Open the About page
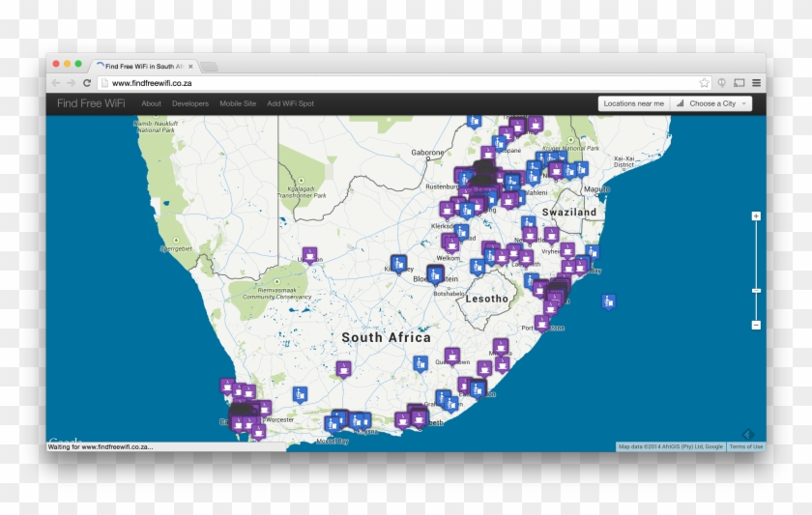This screenshot has height=515, width=812. (x=151, y=103)
